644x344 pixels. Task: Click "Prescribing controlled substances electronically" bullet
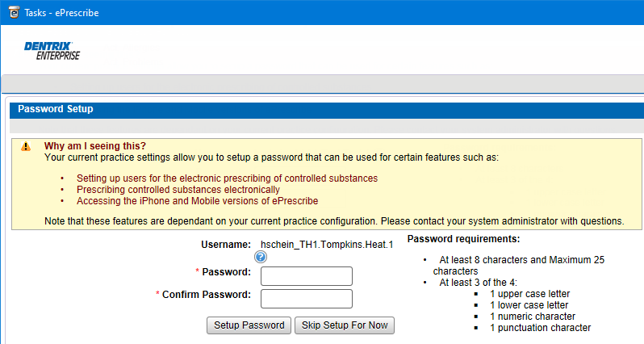coord(178,189)
